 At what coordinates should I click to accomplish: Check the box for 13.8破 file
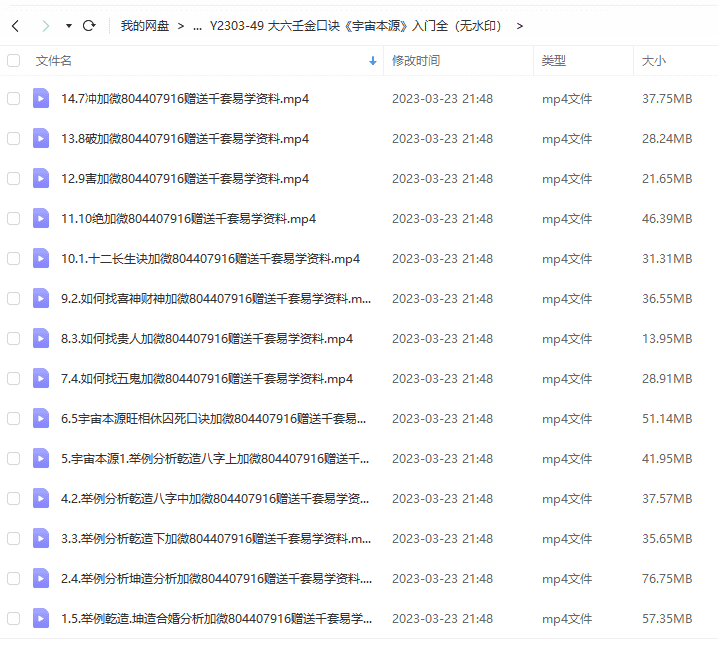[13, 138]
